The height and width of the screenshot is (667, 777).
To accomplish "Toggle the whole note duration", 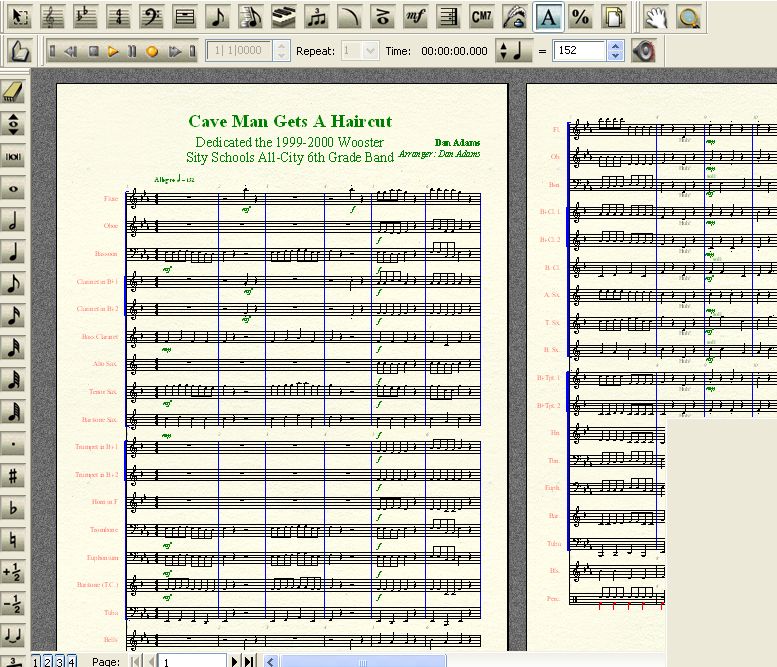I will click(x=13, y=189).
